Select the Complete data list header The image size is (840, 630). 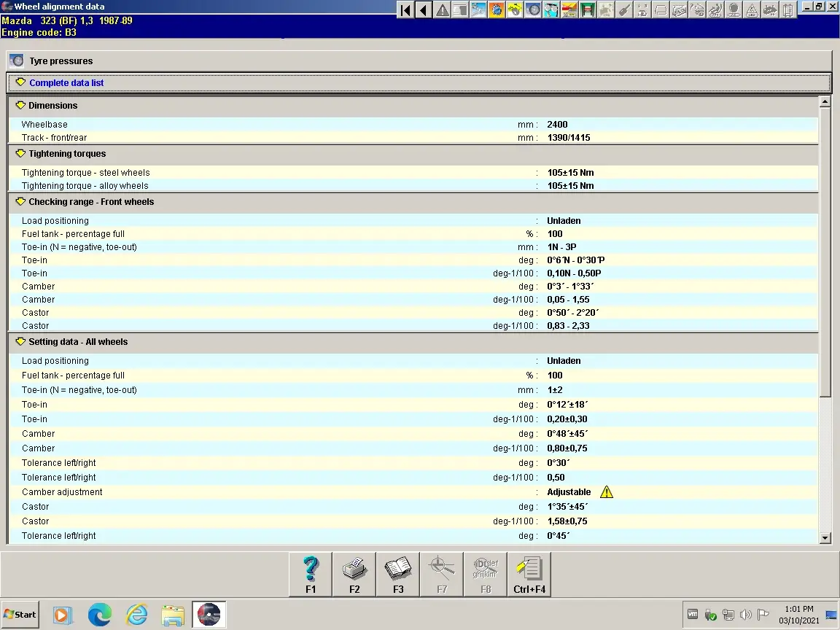coord(66,83)
